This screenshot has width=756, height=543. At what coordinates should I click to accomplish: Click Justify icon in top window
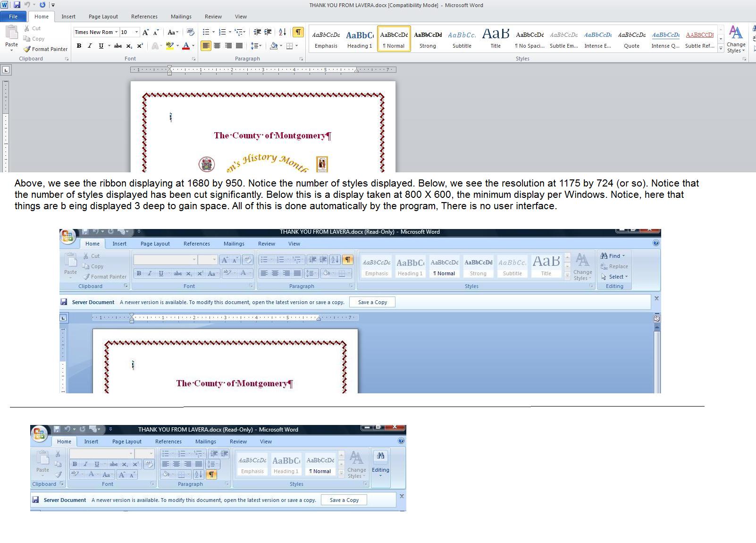(x=239, y=46)
